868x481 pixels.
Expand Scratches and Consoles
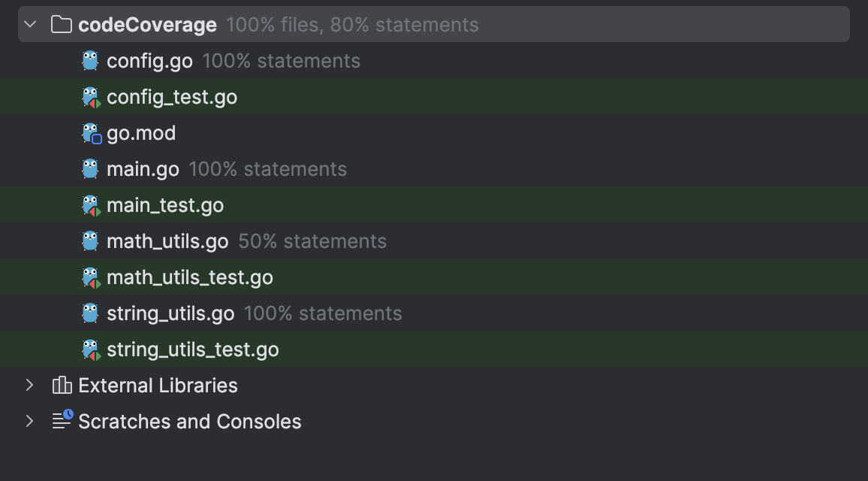point(29,421)
